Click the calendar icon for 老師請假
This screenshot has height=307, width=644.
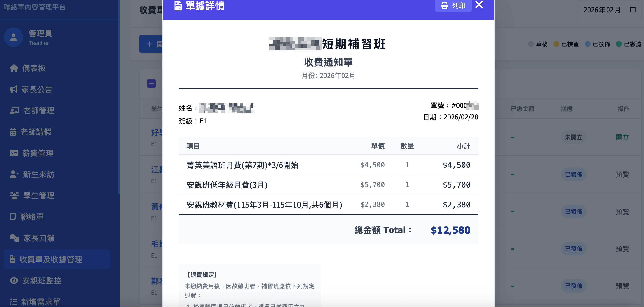(x=13, y=132)
